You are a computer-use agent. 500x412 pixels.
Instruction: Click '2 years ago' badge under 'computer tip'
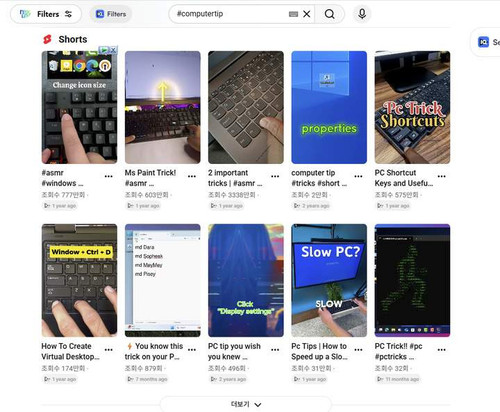[x=312, y=206]
